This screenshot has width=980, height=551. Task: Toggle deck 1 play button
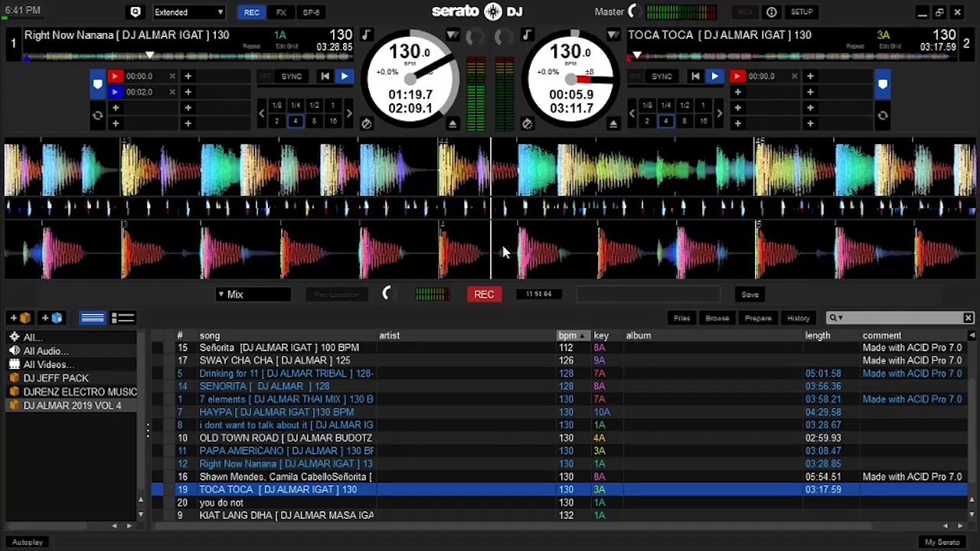point(344,77)
